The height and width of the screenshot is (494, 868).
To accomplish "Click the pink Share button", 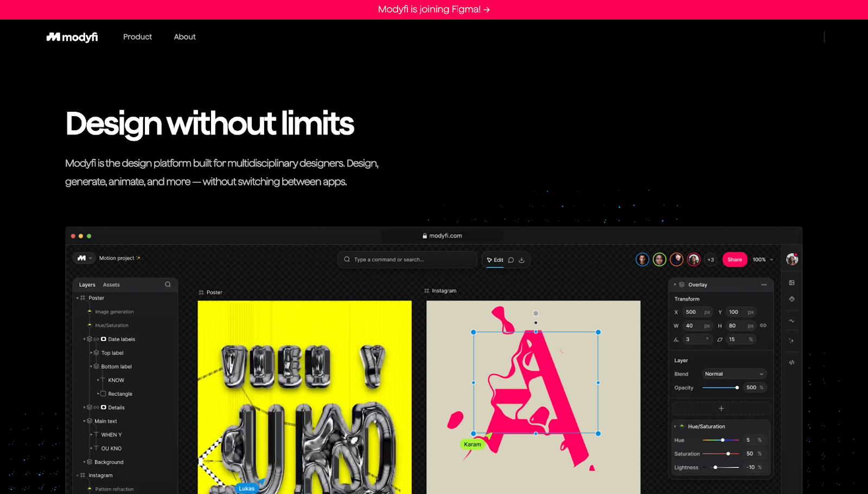I will pyautogui.click(x=734, y=259).
